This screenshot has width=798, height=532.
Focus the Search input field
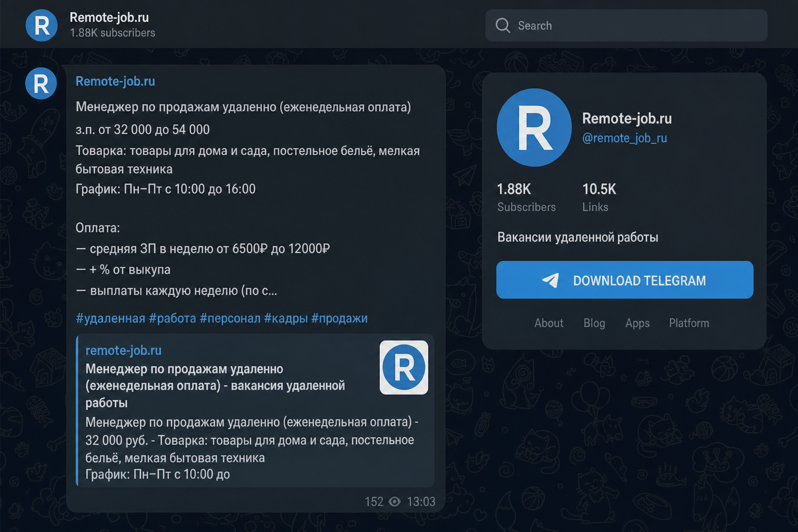(626, 25)
